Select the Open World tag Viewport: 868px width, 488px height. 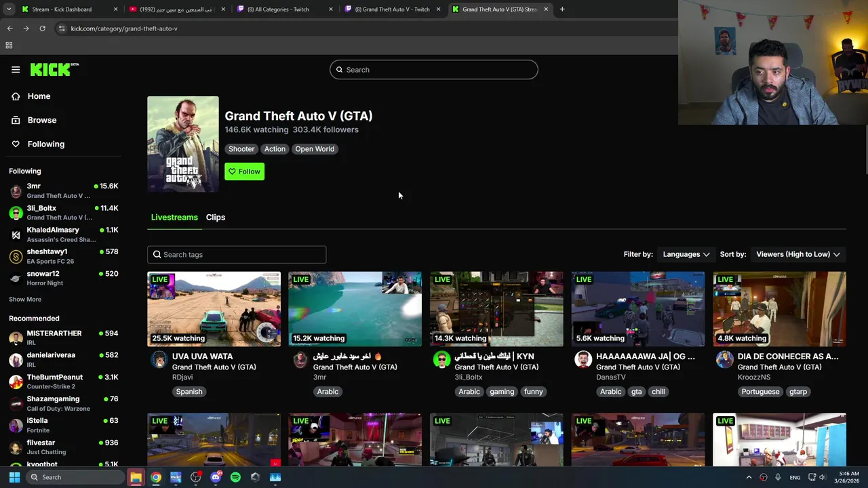pos(315,149)
